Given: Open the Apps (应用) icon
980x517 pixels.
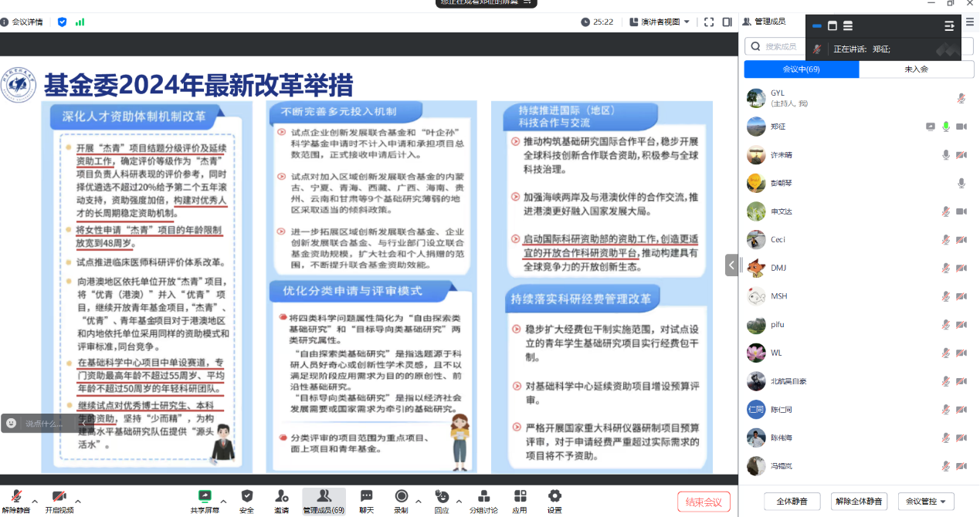Looking at the screenshot, I should pyautogui.click(x=520, y=497).
